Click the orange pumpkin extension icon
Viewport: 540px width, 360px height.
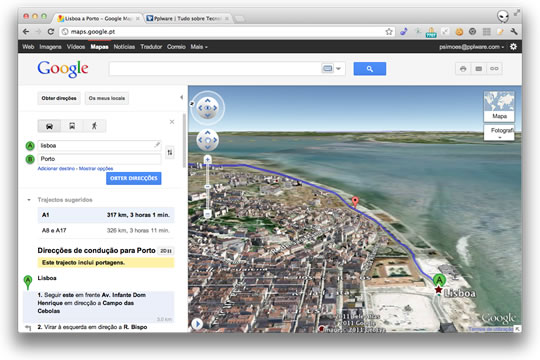point(459,32)
